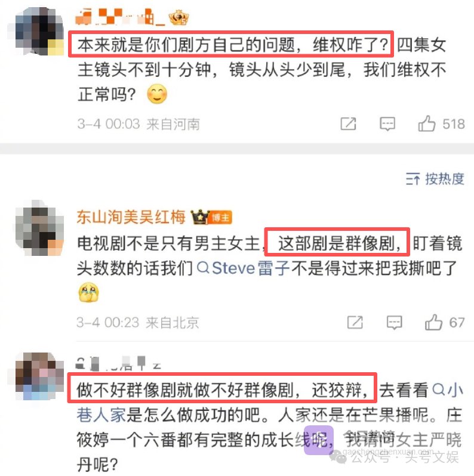Tap the 518 like count

click(x=454, y=124)
